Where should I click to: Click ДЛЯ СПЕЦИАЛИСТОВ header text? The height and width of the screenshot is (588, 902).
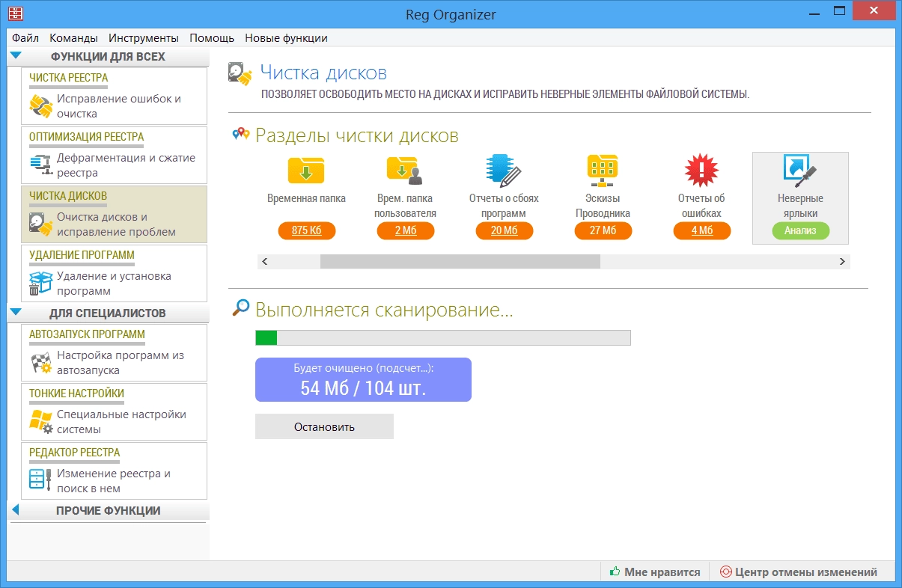point(108,313)
